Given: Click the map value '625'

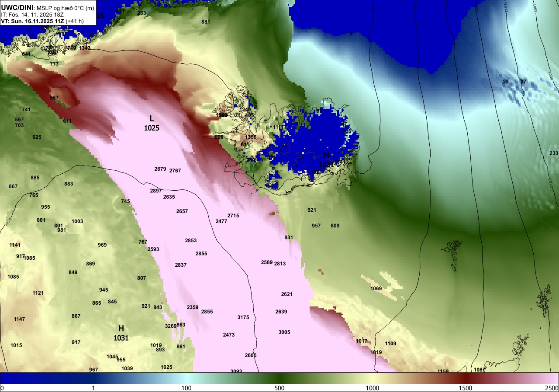Looking at the screenshot, I should click(37, 137).
